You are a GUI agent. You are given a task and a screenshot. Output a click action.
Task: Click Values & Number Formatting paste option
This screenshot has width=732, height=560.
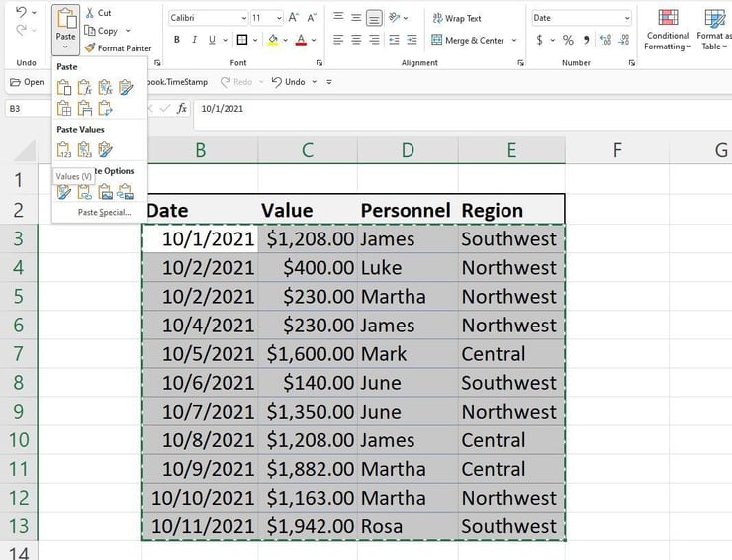coord(84,150)
